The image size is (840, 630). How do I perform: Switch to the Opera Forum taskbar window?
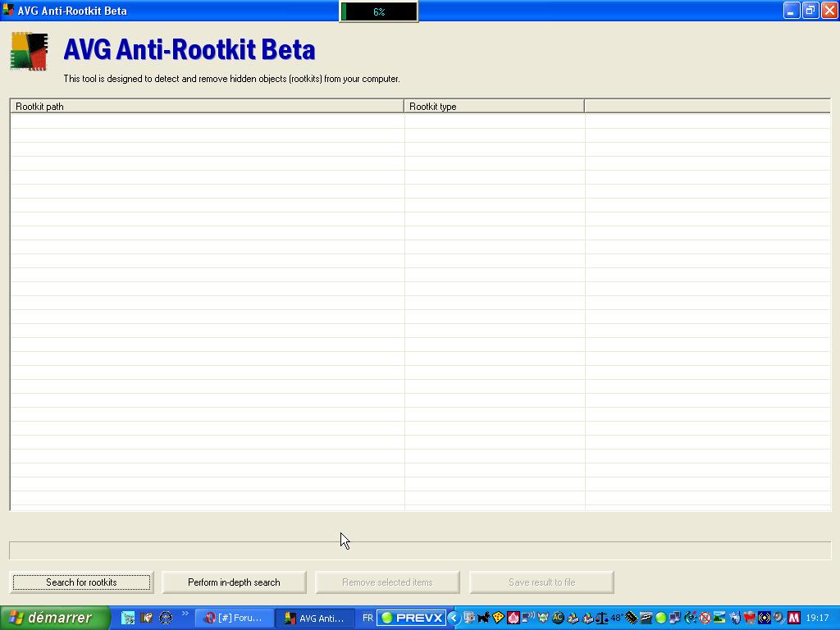(234, 618)
